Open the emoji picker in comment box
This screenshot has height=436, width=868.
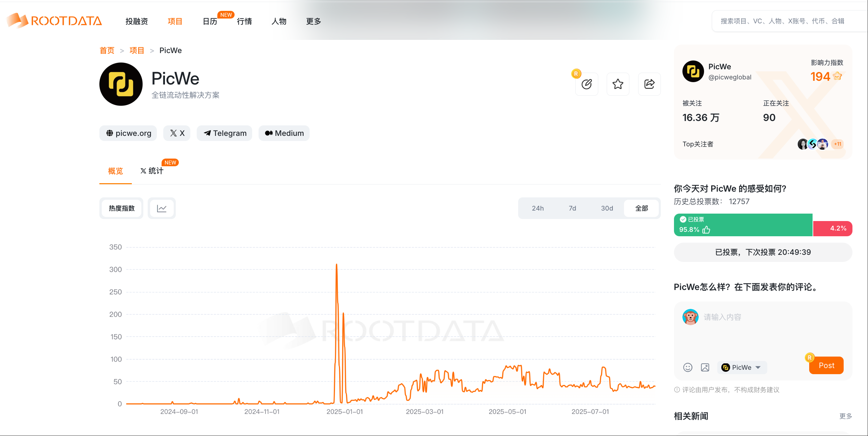click(x=688, y=367)
